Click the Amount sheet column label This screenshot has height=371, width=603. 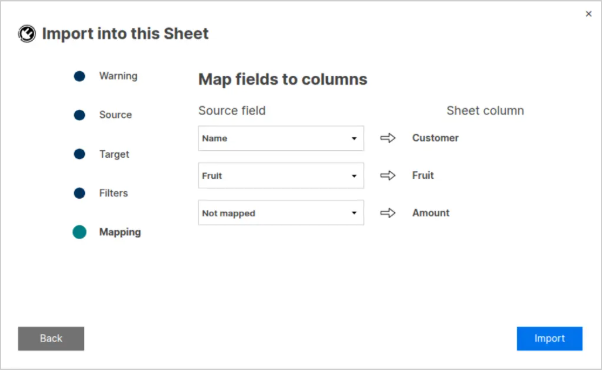(431, 213)
